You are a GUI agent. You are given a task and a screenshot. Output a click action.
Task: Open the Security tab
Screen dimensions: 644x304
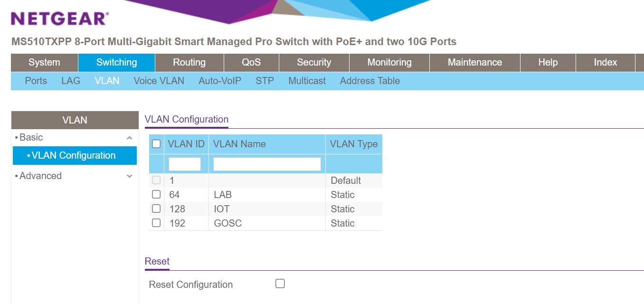click(314, 62)
